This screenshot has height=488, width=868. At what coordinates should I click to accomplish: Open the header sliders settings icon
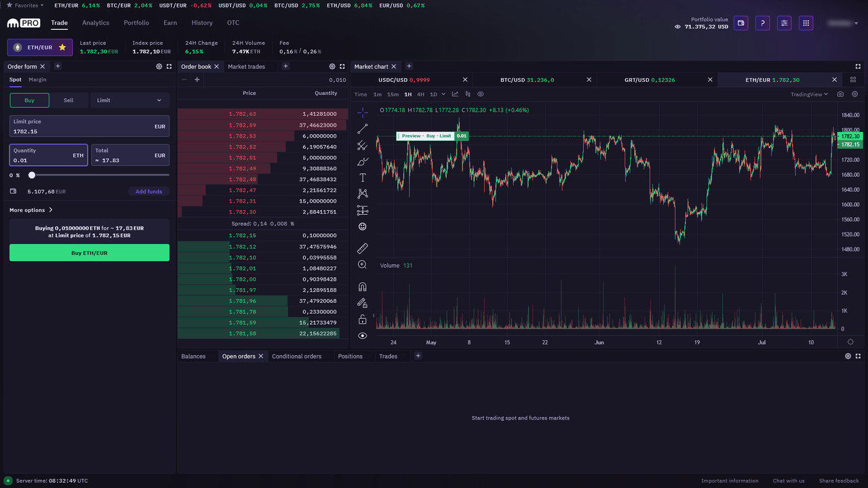784,23
